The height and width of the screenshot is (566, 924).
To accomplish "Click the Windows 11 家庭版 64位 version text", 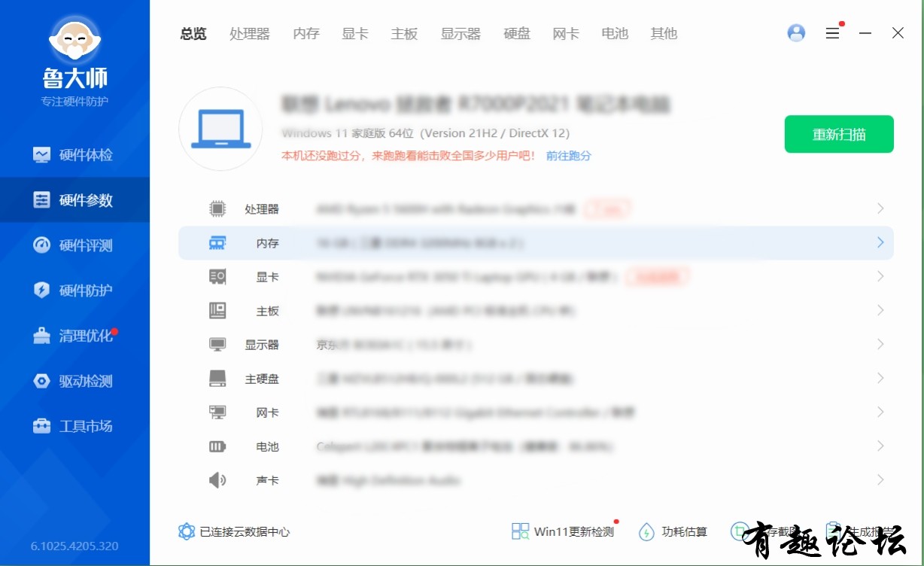I will pyautogui.click(x=426, y=133).
